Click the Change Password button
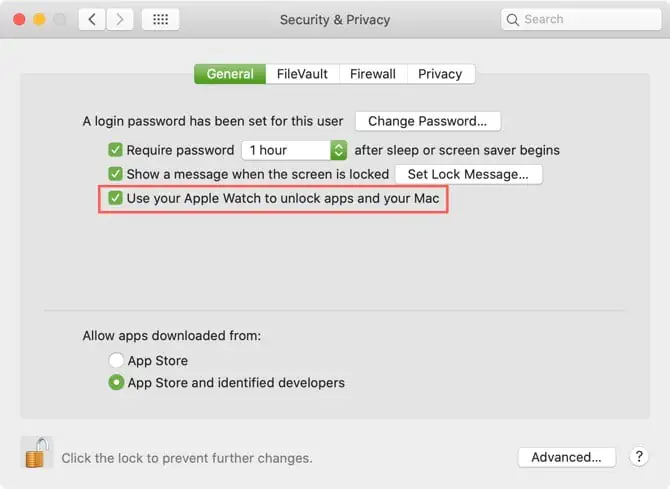 (x=427, y=121)
